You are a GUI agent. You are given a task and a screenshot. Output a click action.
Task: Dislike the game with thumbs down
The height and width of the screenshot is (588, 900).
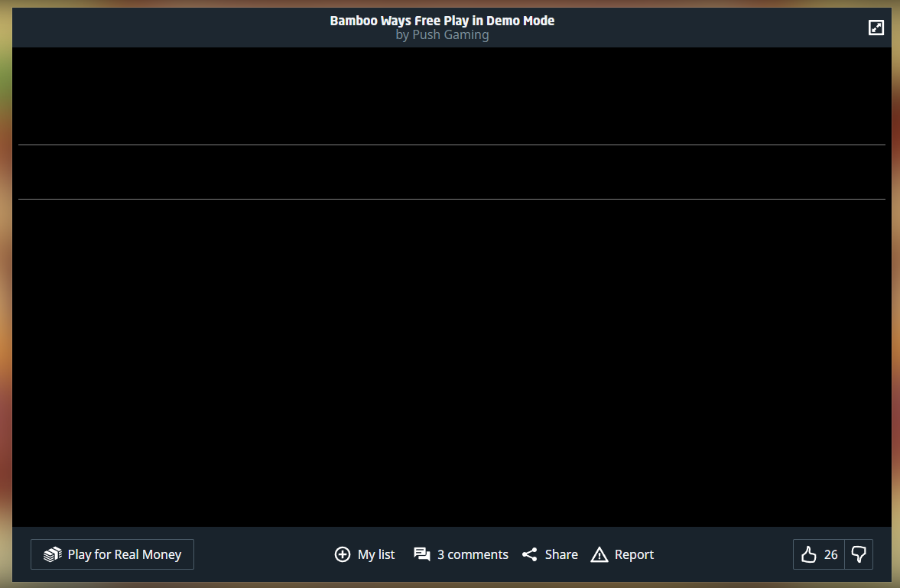859,554
